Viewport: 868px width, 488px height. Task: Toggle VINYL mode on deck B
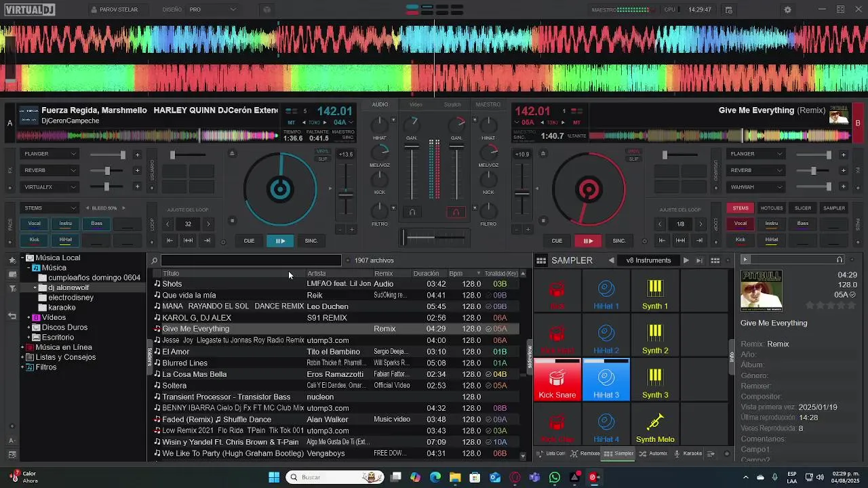click(x=633, y=152)
